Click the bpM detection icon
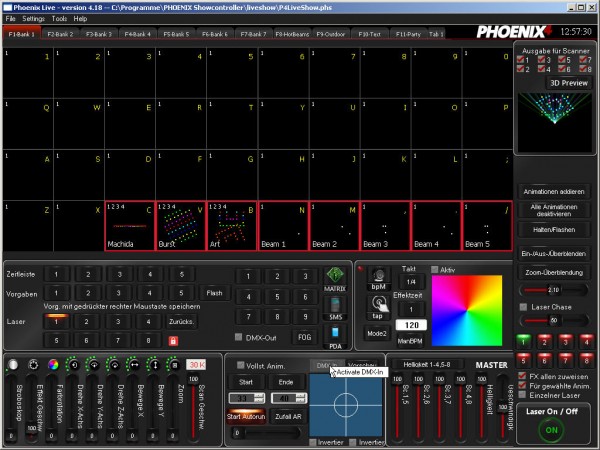Screen dimensions: 600x450 pyautogui.click(x=378, y=275)
